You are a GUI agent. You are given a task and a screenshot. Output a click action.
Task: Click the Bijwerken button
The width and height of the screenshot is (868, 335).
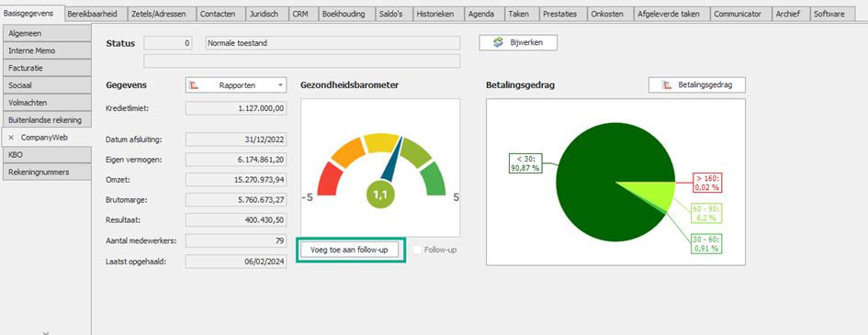click(x=518, y=42)
